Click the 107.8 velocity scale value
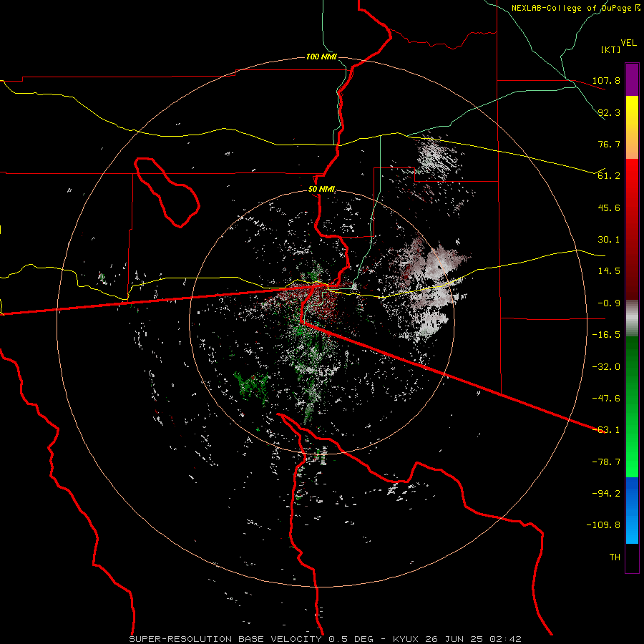This screenshot has width=644, height=644. [606, 80]
